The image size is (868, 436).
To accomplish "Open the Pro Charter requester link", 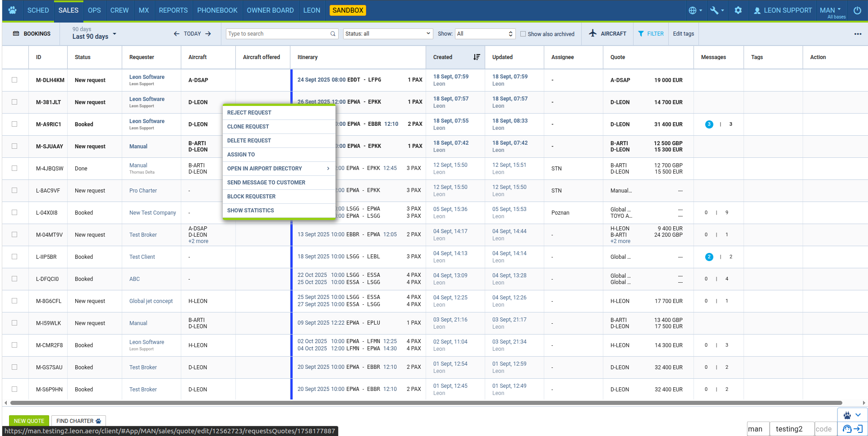I will (x=143, y=191).
